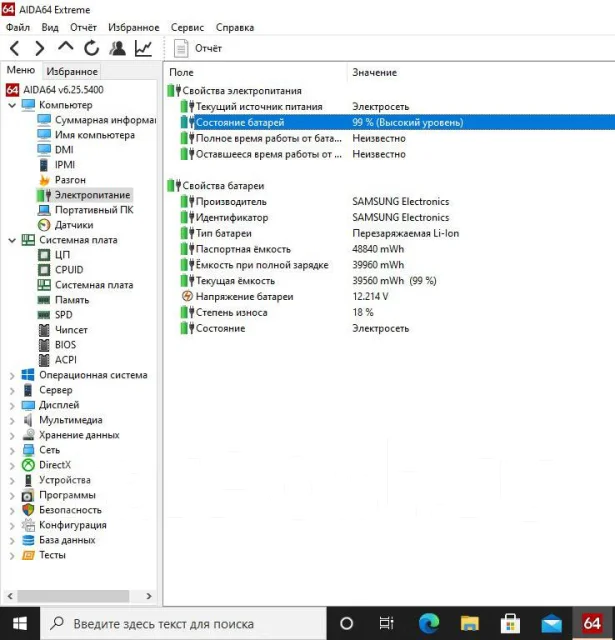Expand the Сервер tree branch
Viewport: 615px width, 640px height.
[12, 391]
